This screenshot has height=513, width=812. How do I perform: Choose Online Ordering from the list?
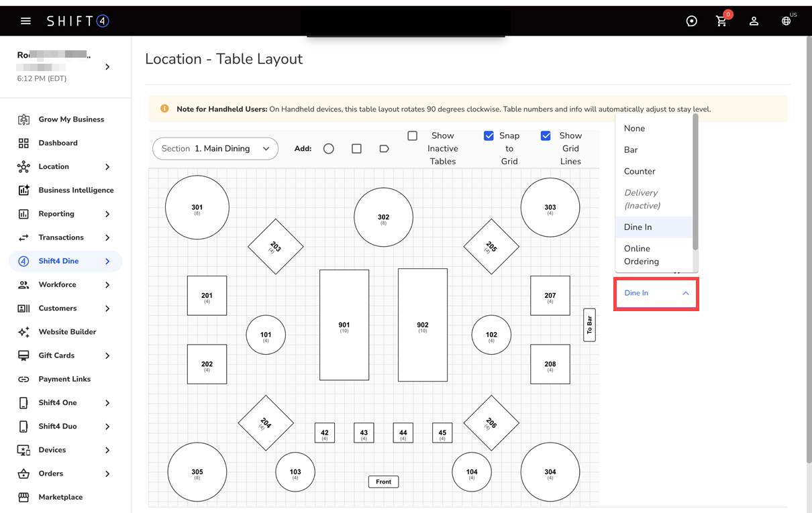654,255
